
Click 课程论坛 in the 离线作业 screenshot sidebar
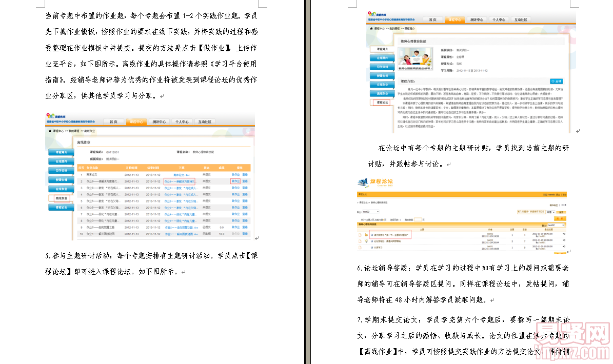61,208
